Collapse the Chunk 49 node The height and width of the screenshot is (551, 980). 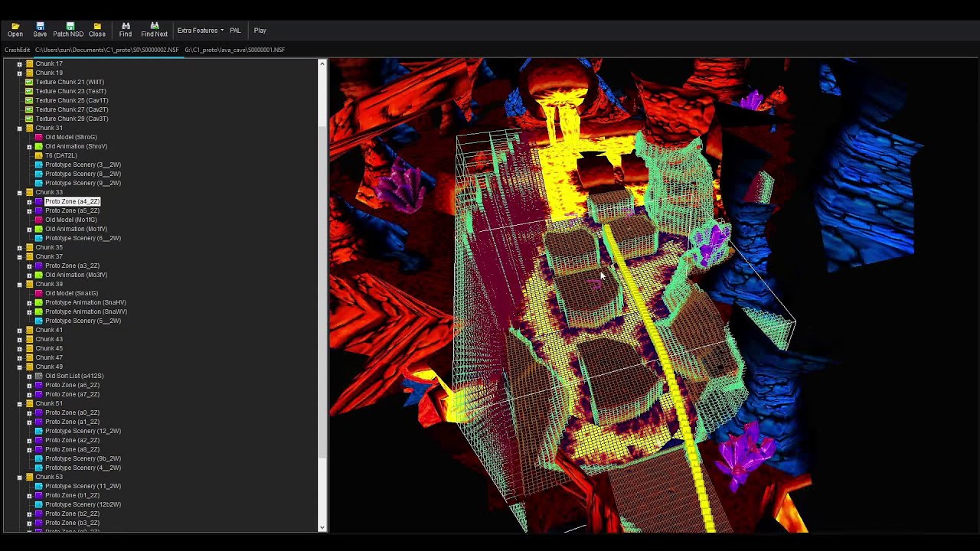pyautogui.click(x=19, y=367)
